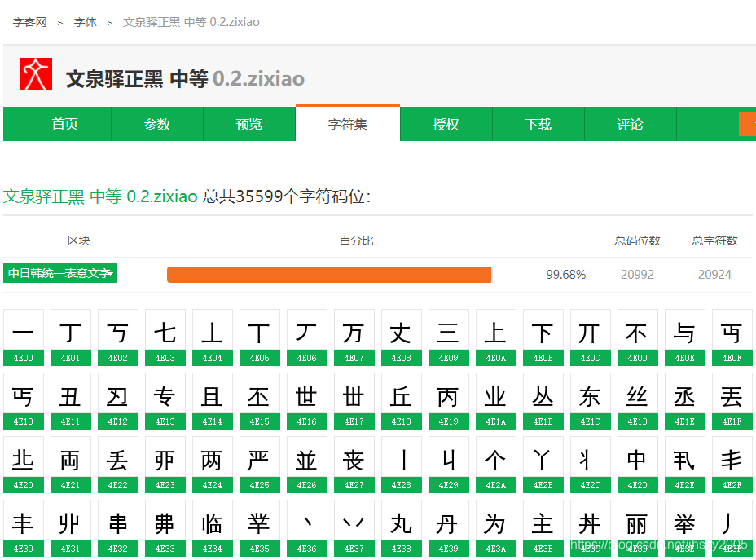Select the glyph tile 4E32
This screenshot has width=756, height=560.
pos(117,529)
